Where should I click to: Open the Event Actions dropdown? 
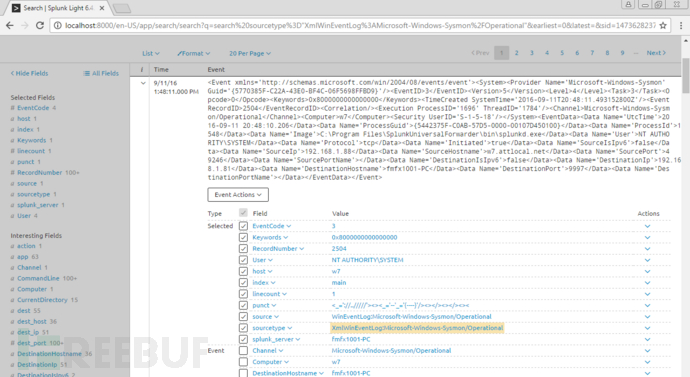click(x=238, y=194)
